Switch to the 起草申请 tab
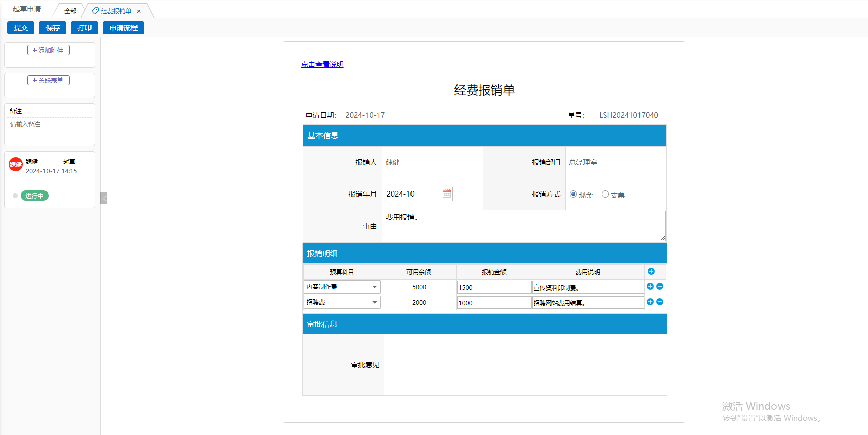This screenshot has height=435, width=868. click(27, 9)
